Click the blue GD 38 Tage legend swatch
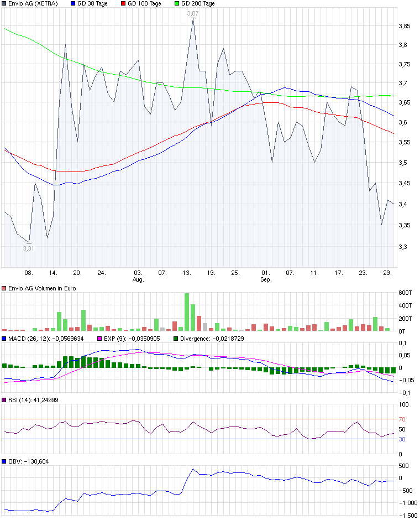Screen dimensions: 420x520 click(75, 3)
